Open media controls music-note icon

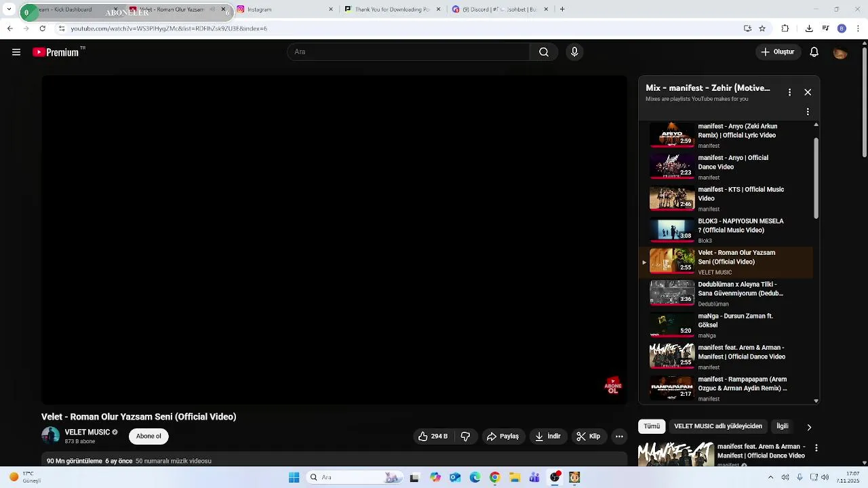point(825,28)
